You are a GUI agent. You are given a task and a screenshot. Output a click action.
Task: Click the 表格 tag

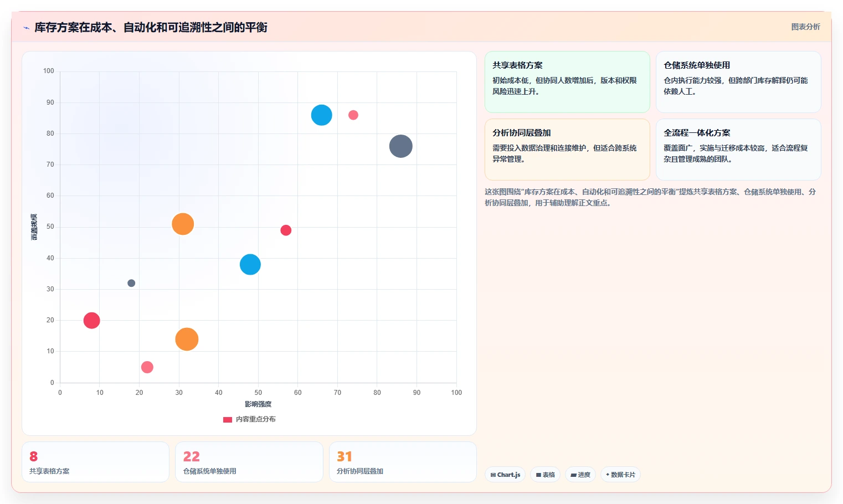[546, 475]
